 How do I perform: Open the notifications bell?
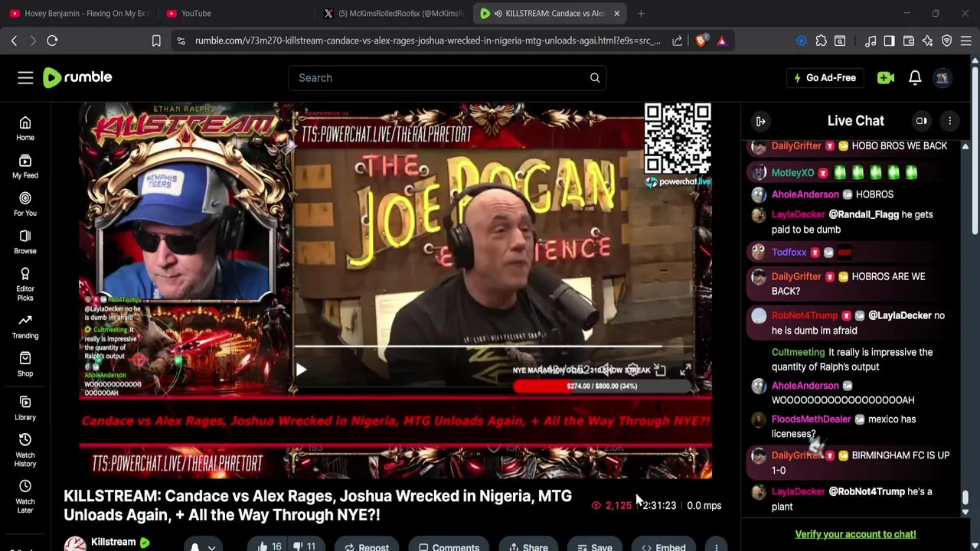[915, 77]
